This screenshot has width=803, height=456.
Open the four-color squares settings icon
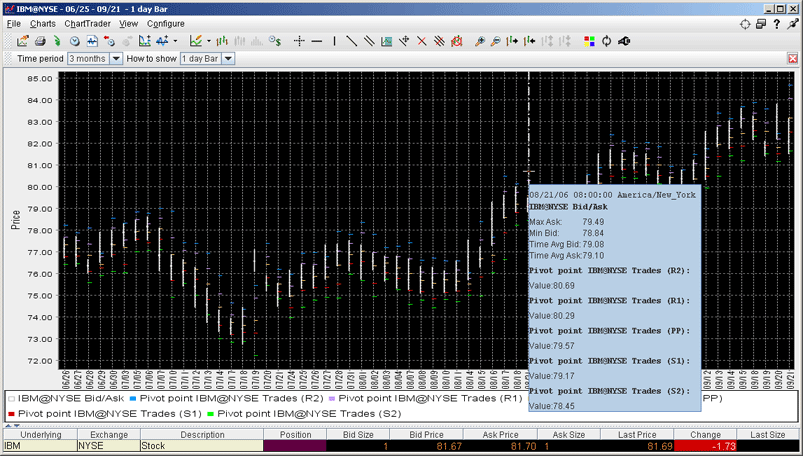[589, 41]
